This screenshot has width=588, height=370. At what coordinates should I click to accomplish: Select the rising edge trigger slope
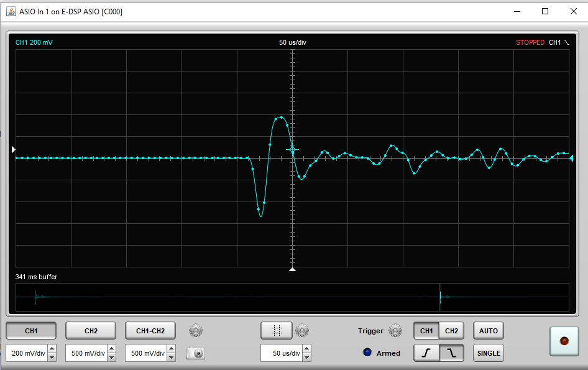[x=426, y=353]
